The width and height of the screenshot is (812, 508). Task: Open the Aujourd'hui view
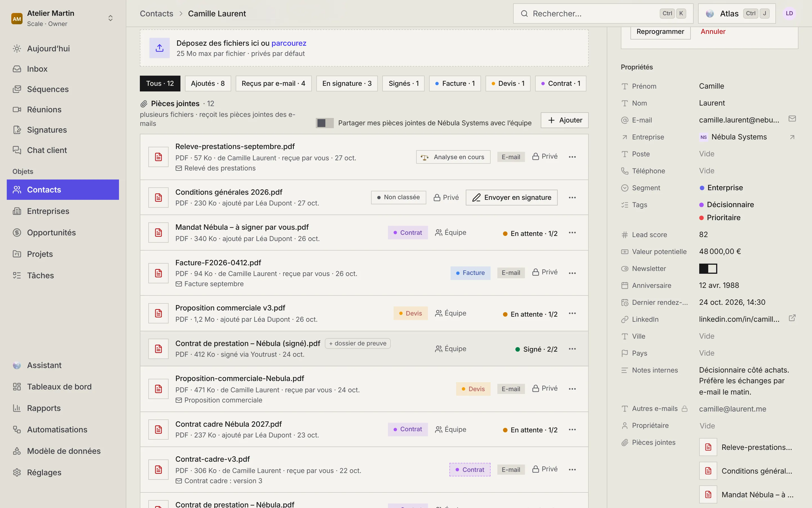pos(63,48)
